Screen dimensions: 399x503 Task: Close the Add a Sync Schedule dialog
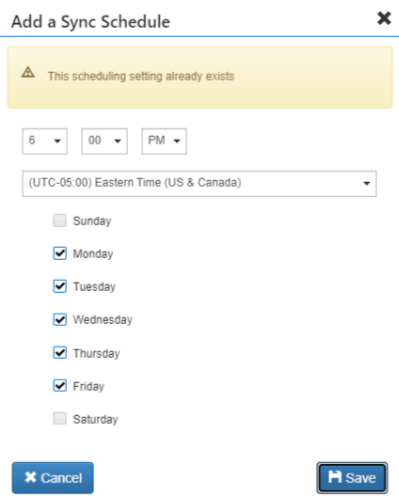(x=384, y=18)
